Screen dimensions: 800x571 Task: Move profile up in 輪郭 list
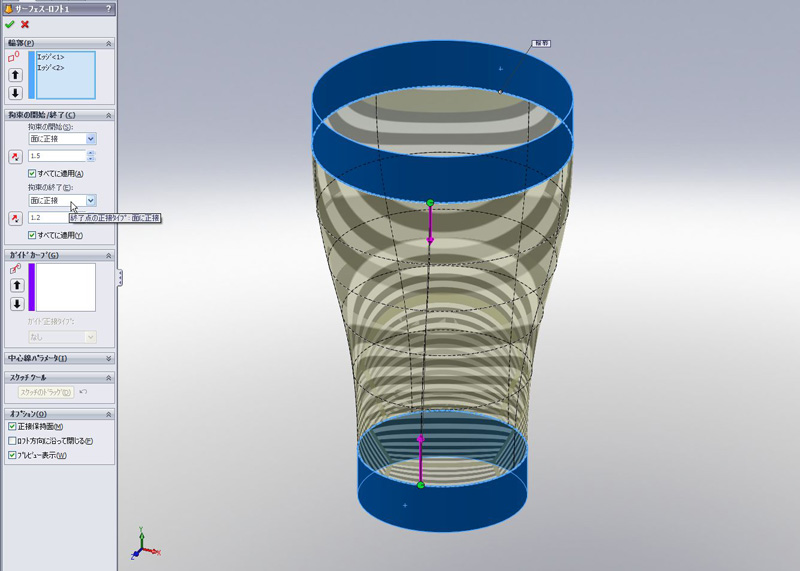(16, 75)
